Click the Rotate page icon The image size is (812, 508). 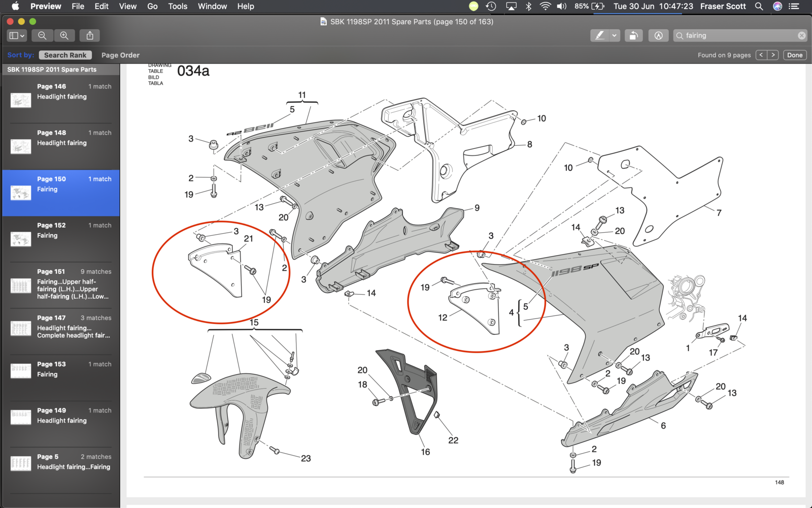pyautogui.click(x=633, y=36)
